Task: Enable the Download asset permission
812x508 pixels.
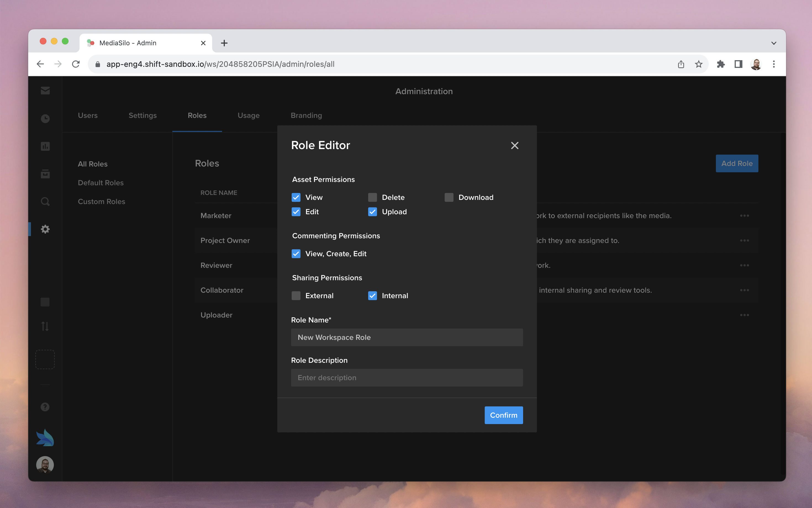Action: coord(449,197)
